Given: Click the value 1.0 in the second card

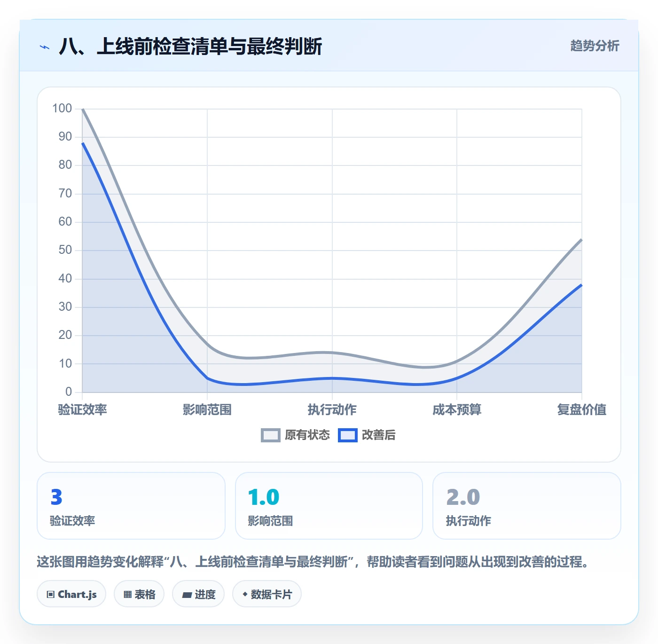Looking at the screenshot, I should click(x=264, y=497).
